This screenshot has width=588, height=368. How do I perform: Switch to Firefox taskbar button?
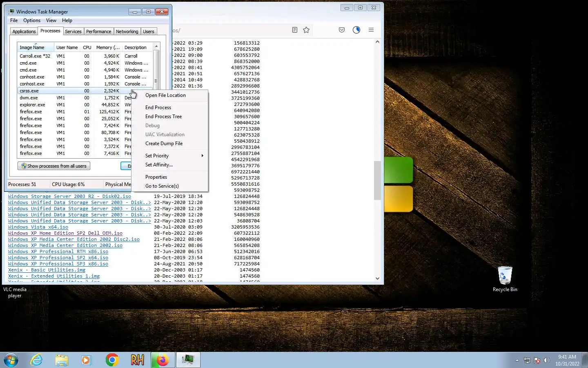pyautogui.click(x=163, y=360)
